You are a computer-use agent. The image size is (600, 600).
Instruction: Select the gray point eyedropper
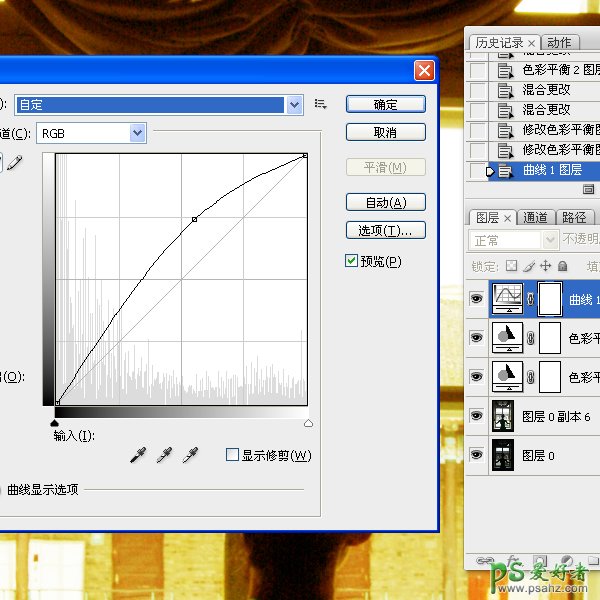click(165, 456)
